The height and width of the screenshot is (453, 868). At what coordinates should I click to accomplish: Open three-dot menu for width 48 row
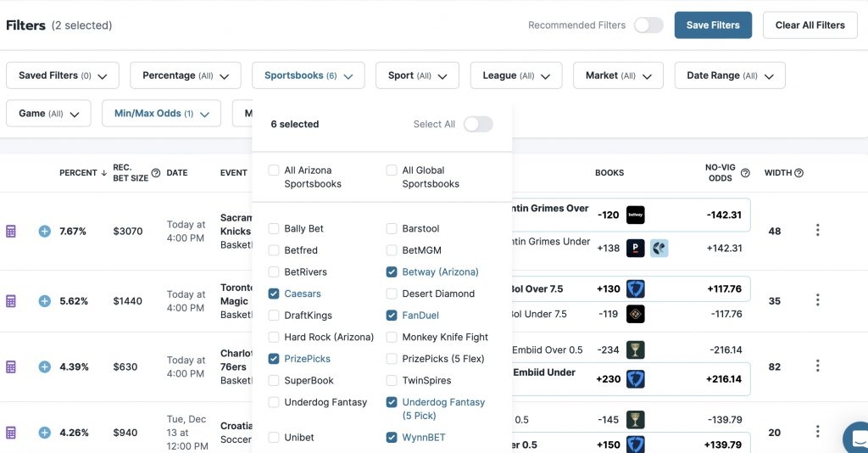pyautogui.click(x=818, y=230)
